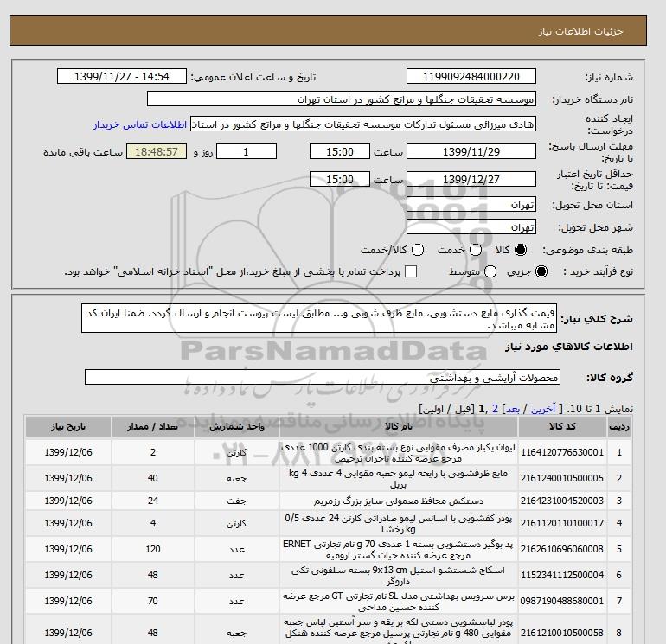This screenshot has width=666, height=644.
Task: Click item code 2161240010500005
Action: point(562,478)
